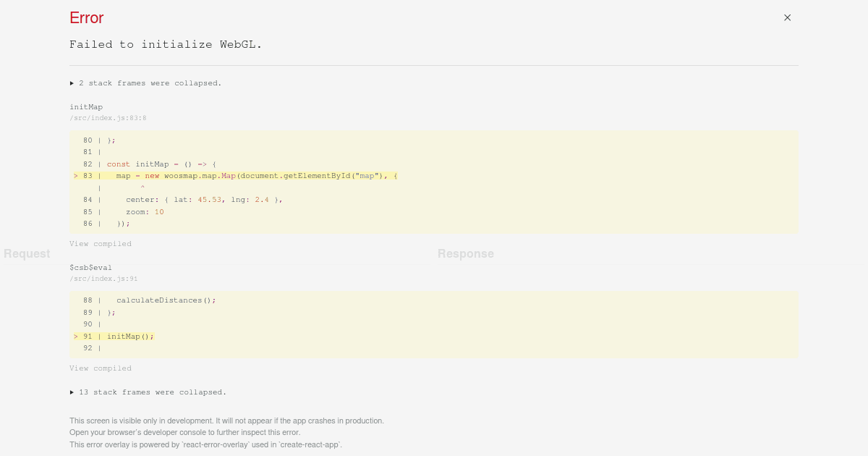This screenshot has width=868, height=456.
Task: Click 'Open your browser's developer console' text
Action: point(184,433)
